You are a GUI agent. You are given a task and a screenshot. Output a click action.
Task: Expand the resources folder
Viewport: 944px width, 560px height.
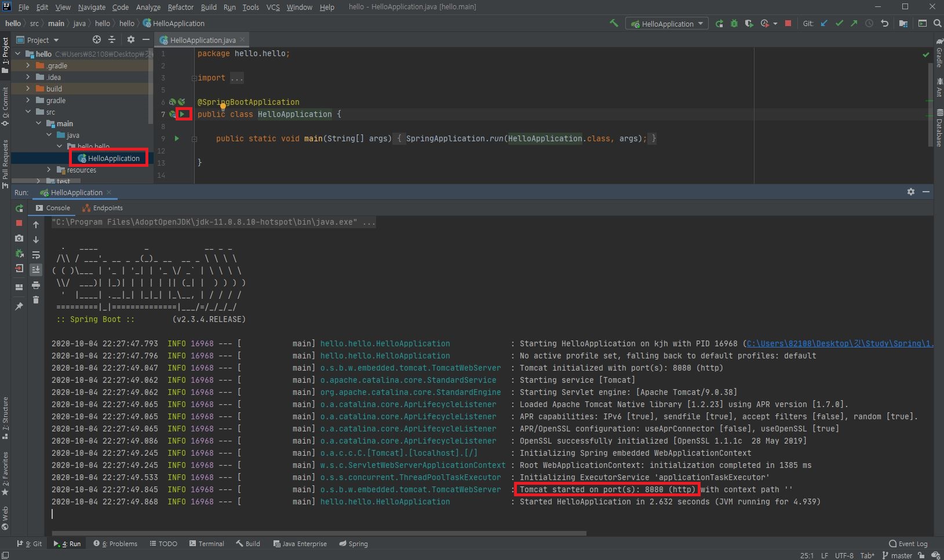point(49,170)
